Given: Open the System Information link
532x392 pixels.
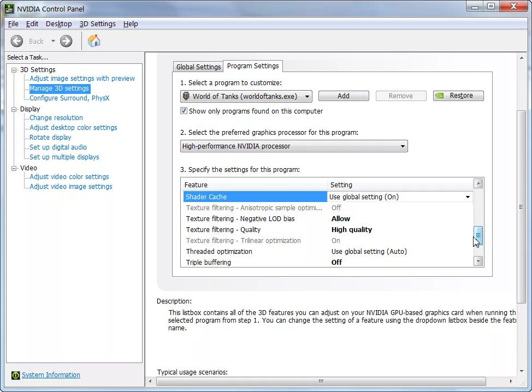Looking at the screenshot, I should [x=51, y=375].
